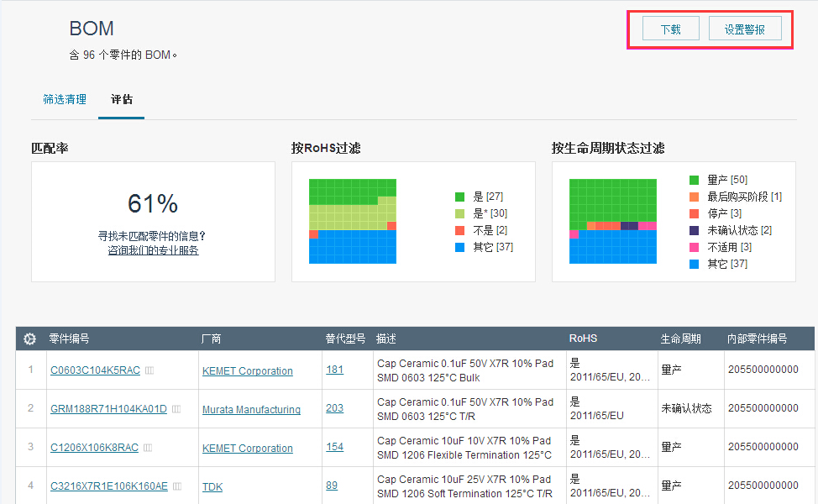
Task: Open KEMET Corporation link in row 3
Action: coord(247,449)
